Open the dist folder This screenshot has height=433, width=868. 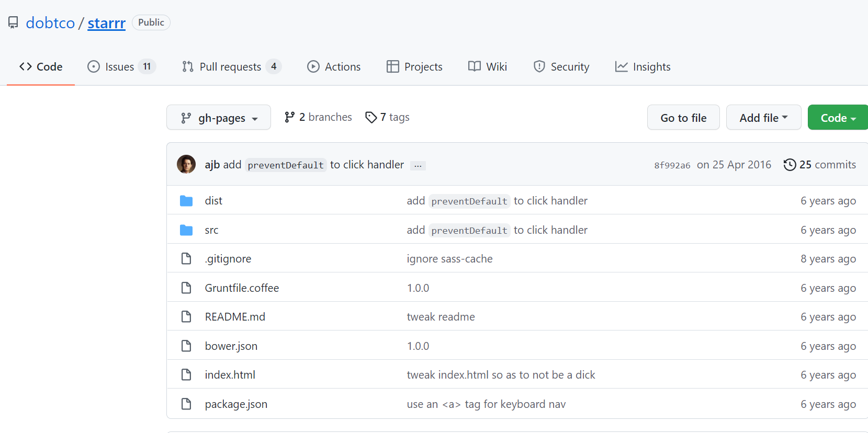pyautogui.click(x=213, y=201)
